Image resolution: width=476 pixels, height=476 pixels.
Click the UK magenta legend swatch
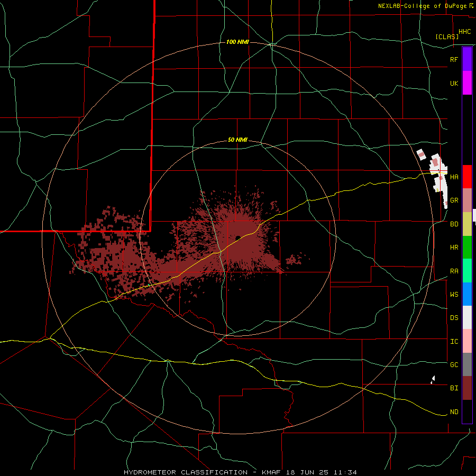coord(467,83)
